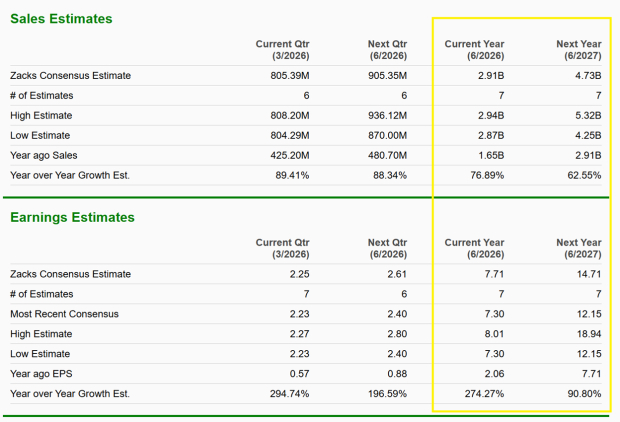Screen dimensions: 620x422
Task: Click the current quarter EPS consensus 2.25
Action: point(297,273)
